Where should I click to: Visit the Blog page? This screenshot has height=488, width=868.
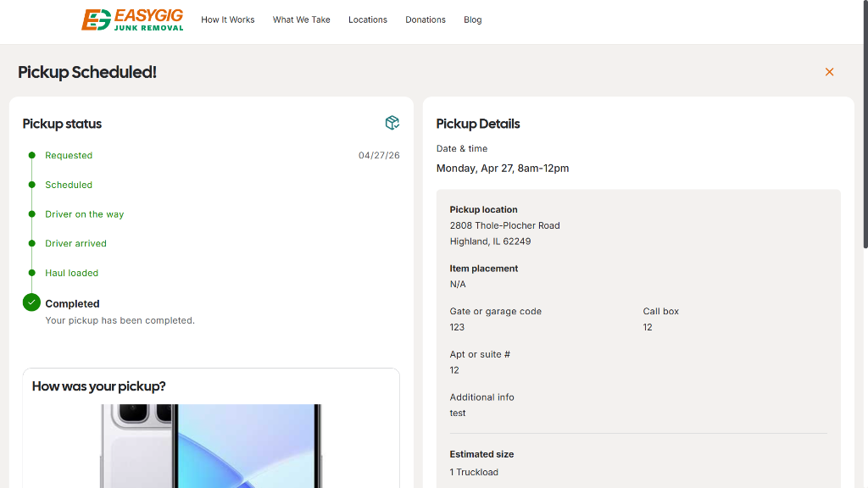[473, 20]
